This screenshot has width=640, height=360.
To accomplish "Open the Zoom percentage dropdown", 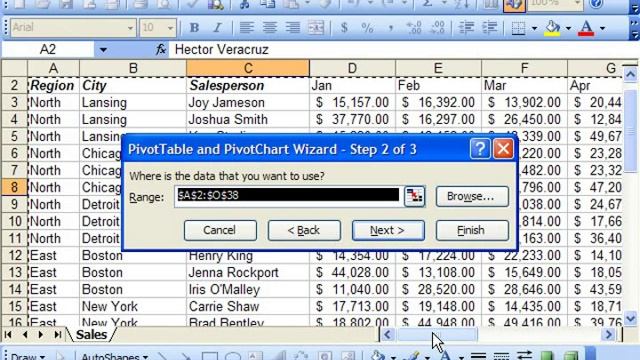I will [x=578, y=4].
